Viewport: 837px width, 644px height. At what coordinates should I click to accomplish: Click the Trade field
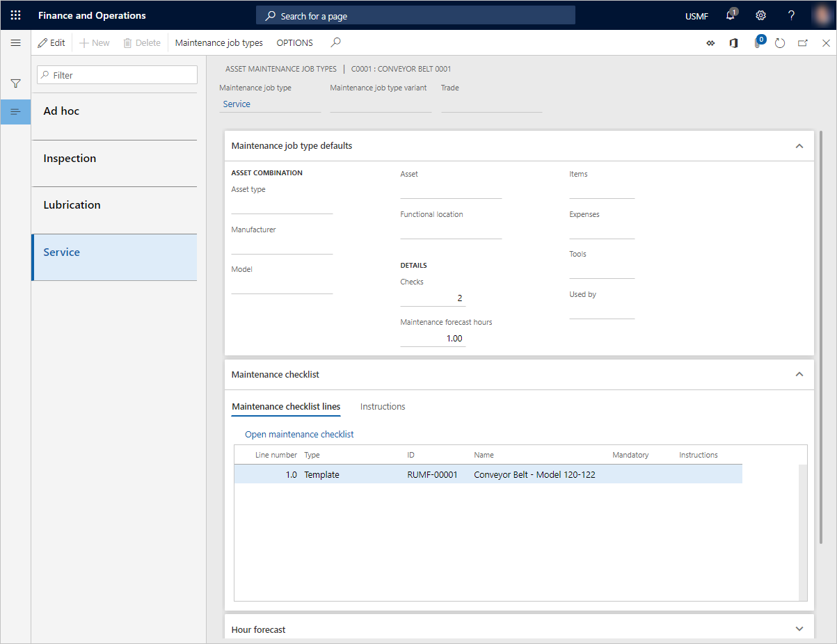491,104
